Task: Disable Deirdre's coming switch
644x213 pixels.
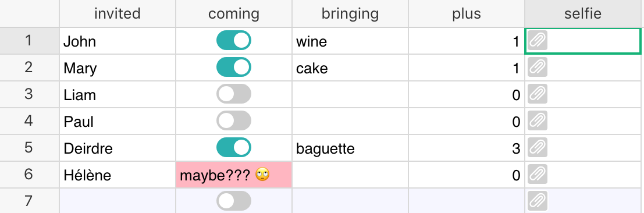Action: tap(234, 147)
